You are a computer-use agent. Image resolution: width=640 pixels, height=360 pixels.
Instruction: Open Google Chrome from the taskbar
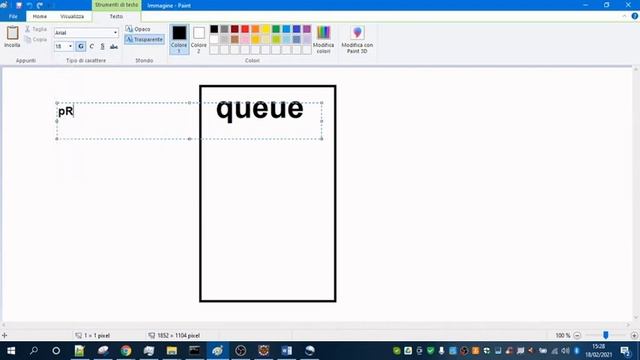coord(126,351)
